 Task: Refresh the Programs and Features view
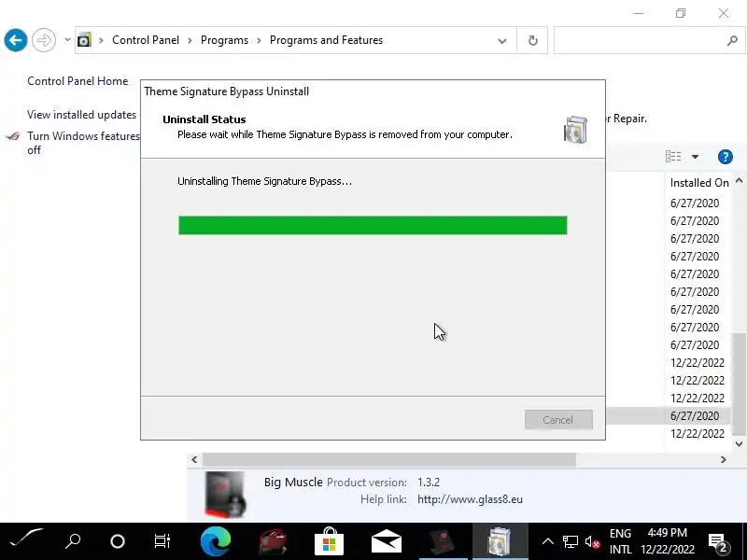click(532, 40)
